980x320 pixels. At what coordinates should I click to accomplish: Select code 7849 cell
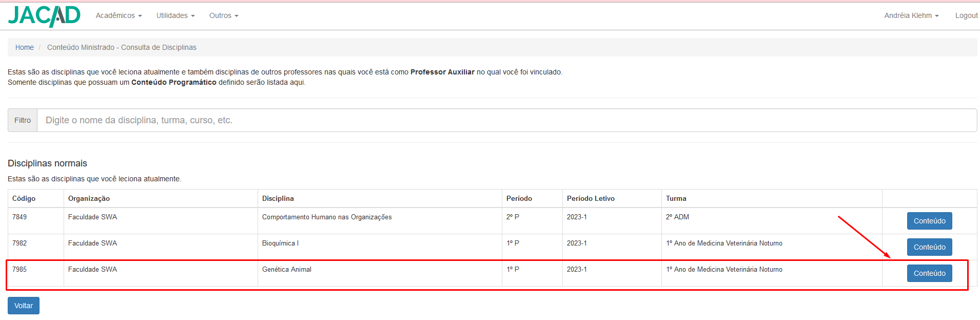tap(36, 221)
